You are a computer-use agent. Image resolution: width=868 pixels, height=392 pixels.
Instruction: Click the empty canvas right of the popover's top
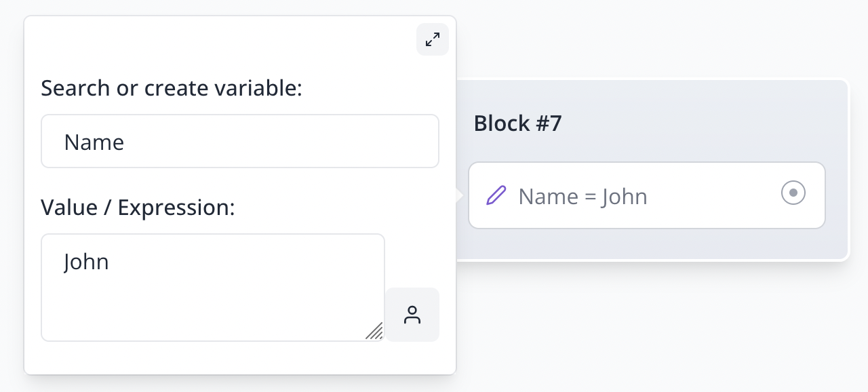click(644, 41)
